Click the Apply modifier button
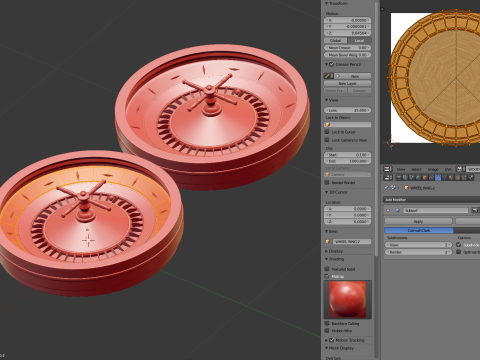 (418, 221)
